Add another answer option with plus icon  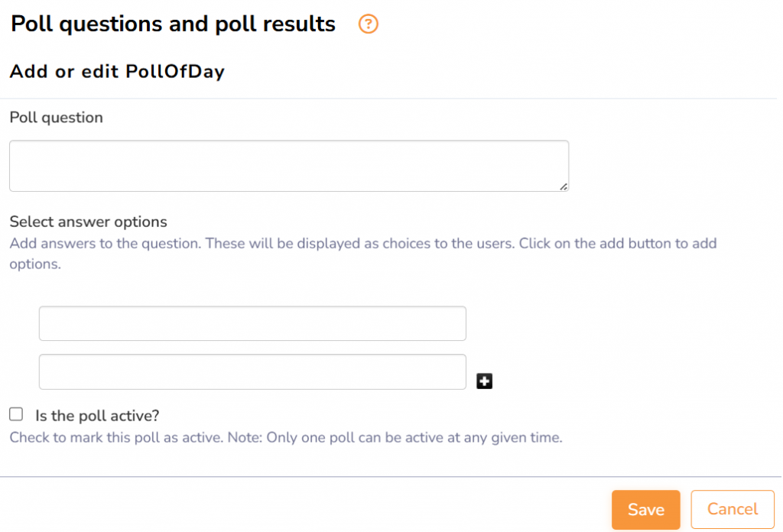484,381
